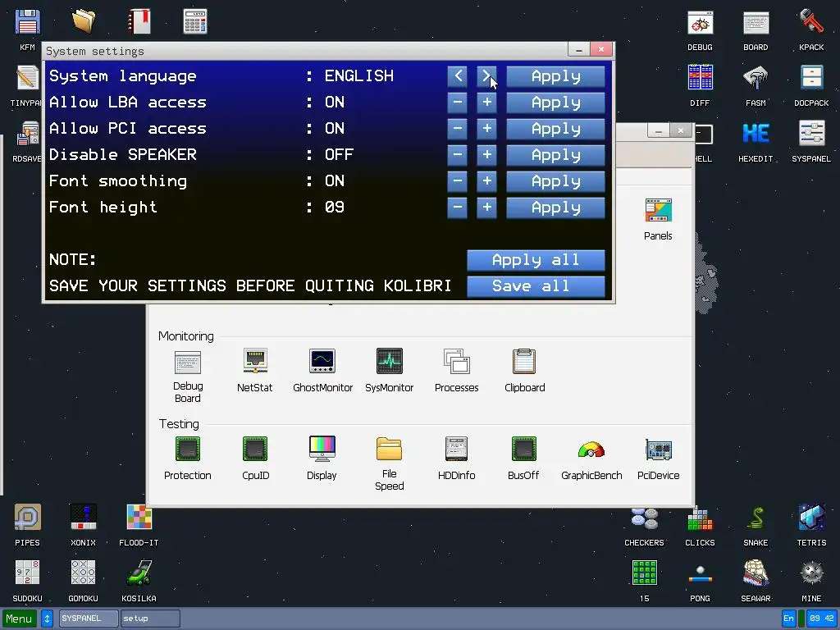Launch the MINE game icon

point(811,573)
